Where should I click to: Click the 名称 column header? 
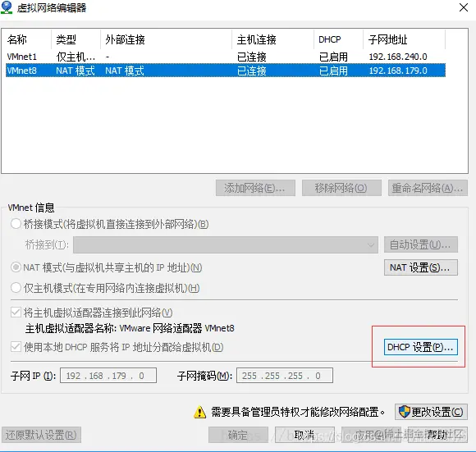point(28,39)
